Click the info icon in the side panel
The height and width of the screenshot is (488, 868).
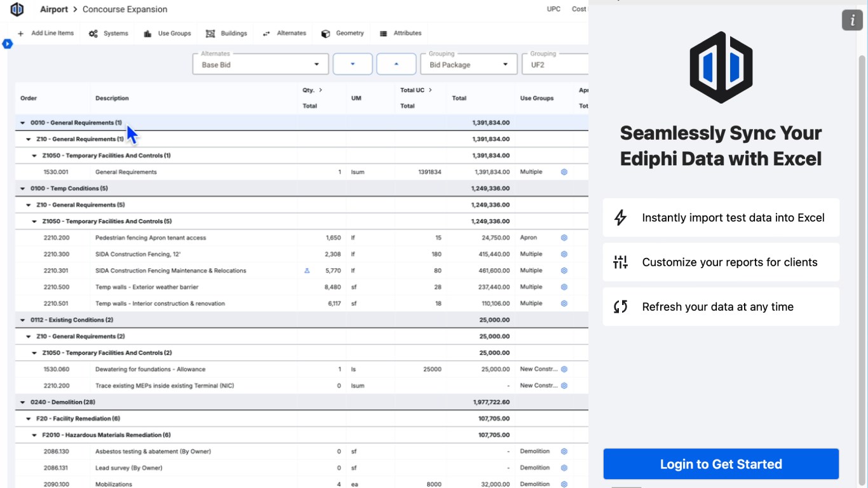click(852, 20)
